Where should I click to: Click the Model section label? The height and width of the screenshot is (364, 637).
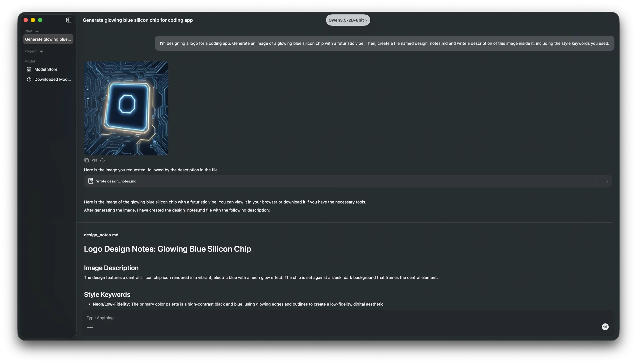point(30,61)
